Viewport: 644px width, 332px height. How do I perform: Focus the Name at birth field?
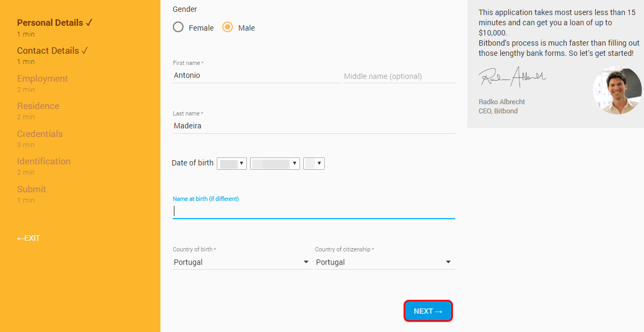(314, 211)
